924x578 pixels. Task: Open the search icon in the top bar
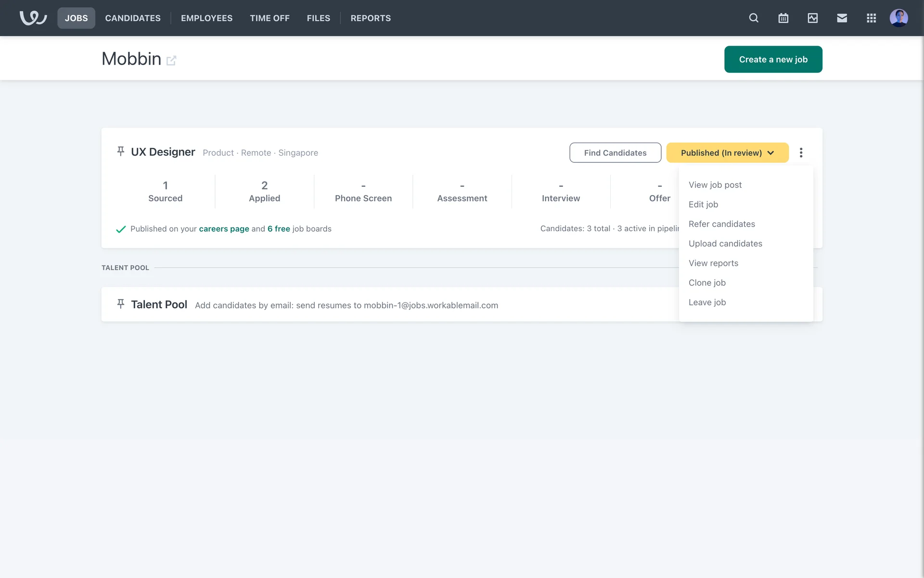coord(754,18)
